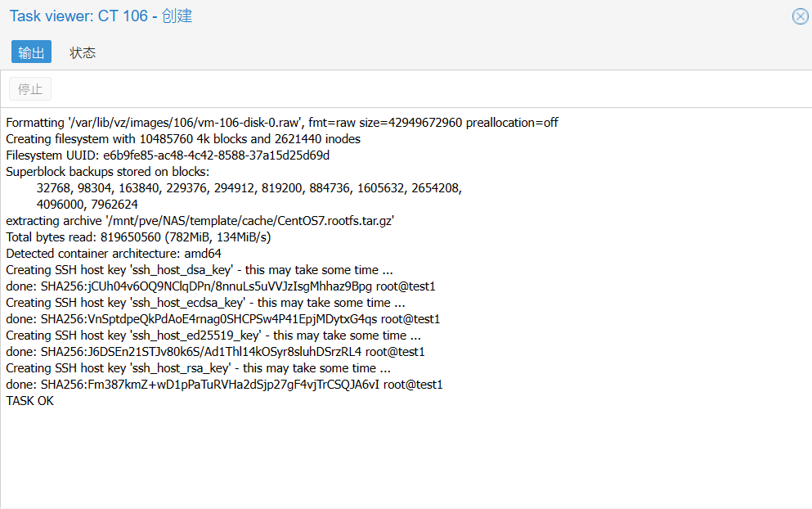This screenshot has height=509, width=812.
Task: Click the block list line starting with 32768
Action: 249,188
